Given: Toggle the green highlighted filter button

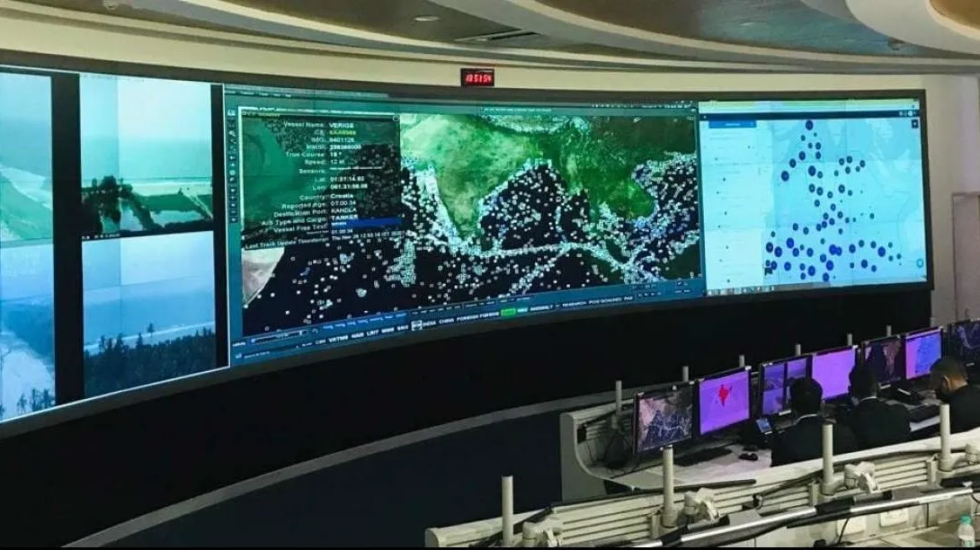Looking at the screenshot, I should [x=508, y=313].
